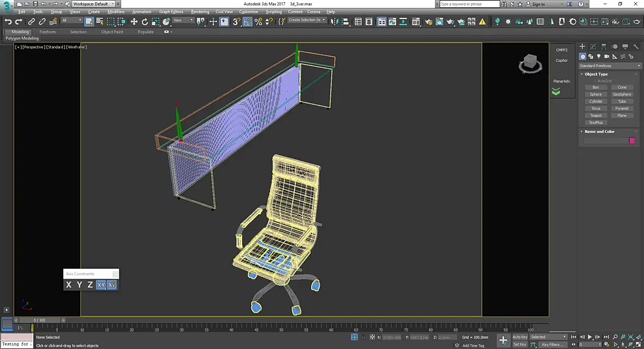This screenshot has width=644, height=349.
Task: Switch to the Modify panel tab icon
Action: click(593, 46)
